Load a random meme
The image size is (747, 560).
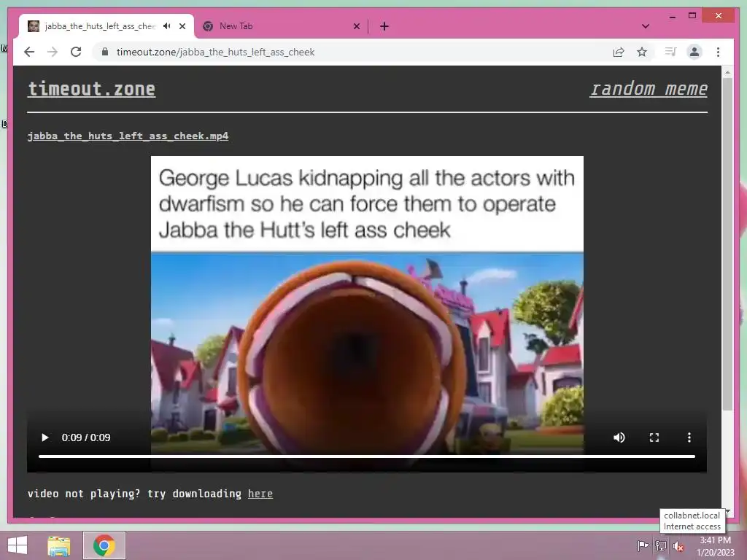[x=649, y=88]
